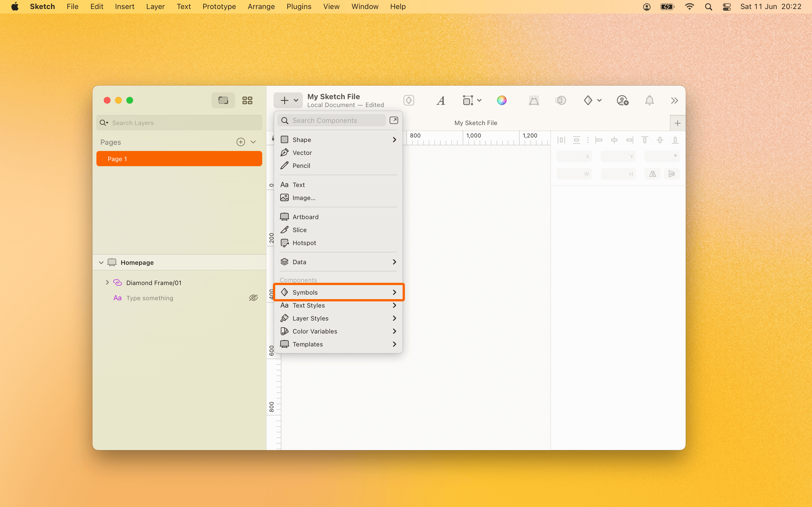Screen dimensions: 812x507
Task: Expand the Pages section panel
Action: pos(254,142)
